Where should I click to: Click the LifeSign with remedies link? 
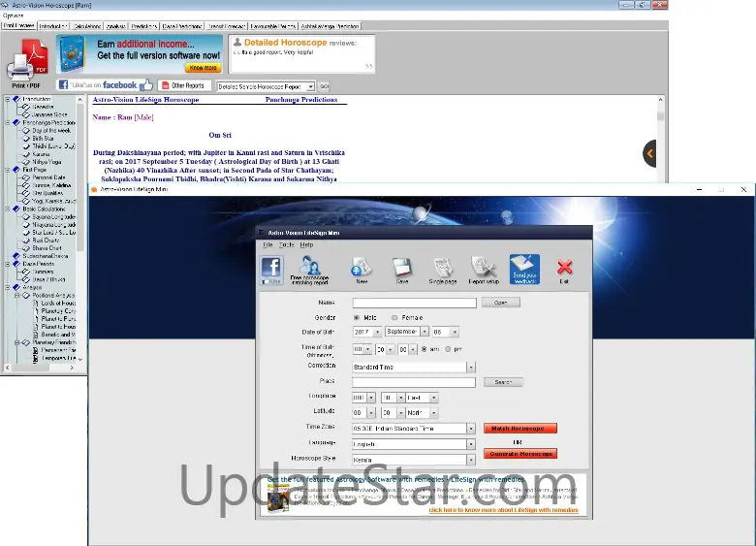click(x=503, y=510)
